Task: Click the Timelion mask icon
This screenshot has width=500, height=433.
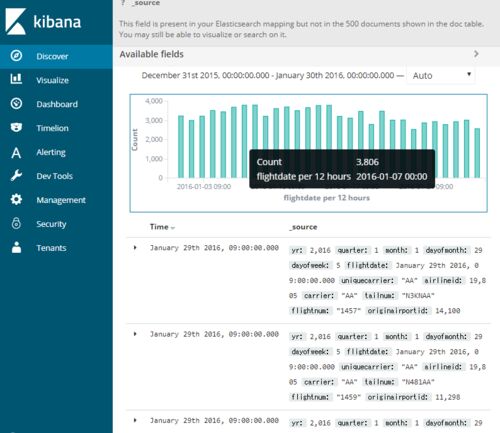Action: [x=16, y=127]
